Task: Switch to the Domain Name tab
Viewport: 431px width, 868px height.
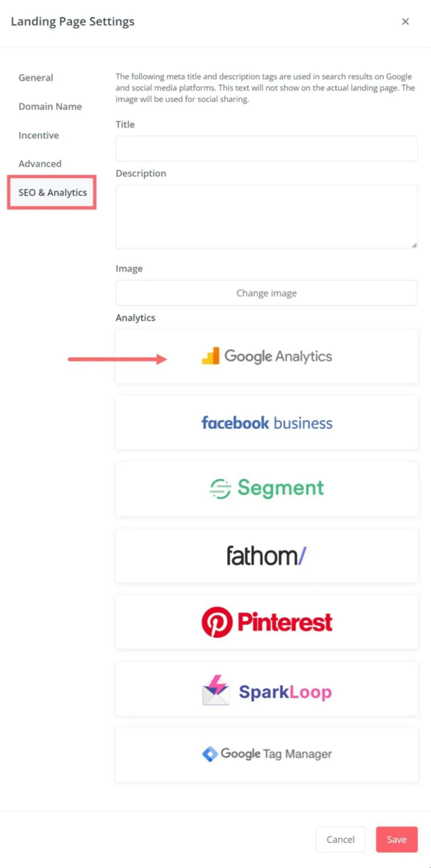Action: click(x=50, y=106)
